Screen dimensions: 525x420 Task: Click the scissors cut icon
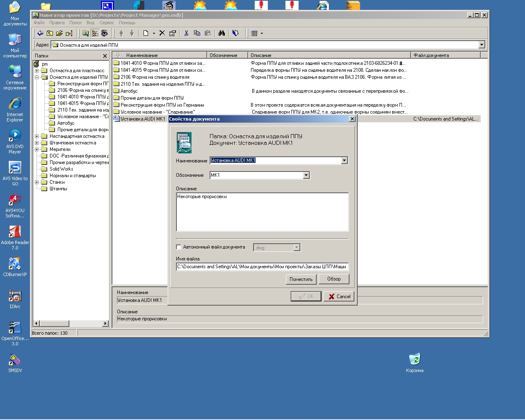[x=186, y=33]
